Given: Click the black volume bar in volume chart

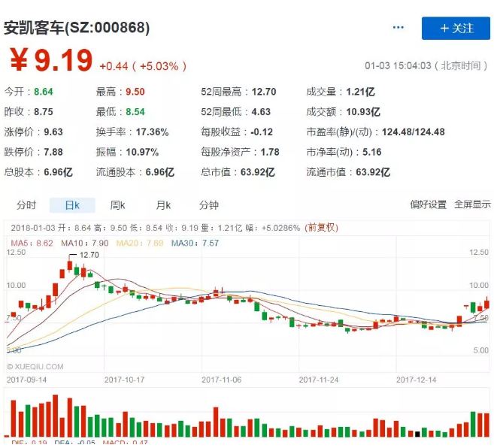Looking at the screenshot, I should (x=417, y=434).
